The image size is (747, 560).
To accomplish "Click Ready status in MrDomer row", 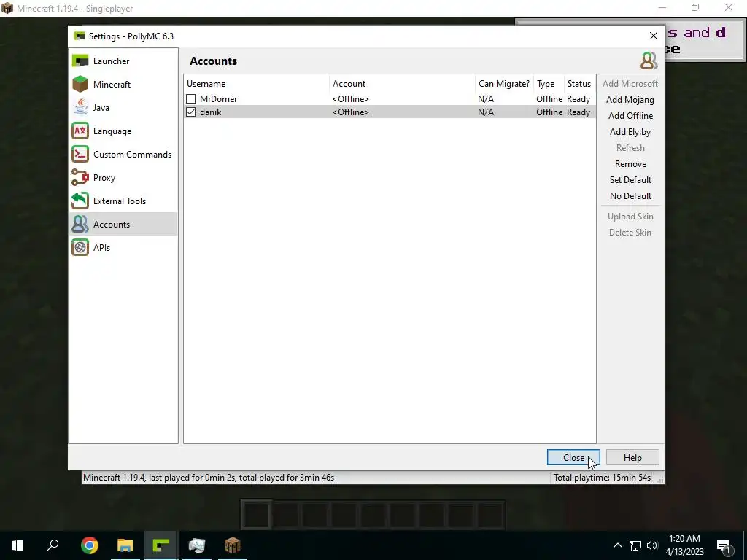I will (x=578, y=99).
